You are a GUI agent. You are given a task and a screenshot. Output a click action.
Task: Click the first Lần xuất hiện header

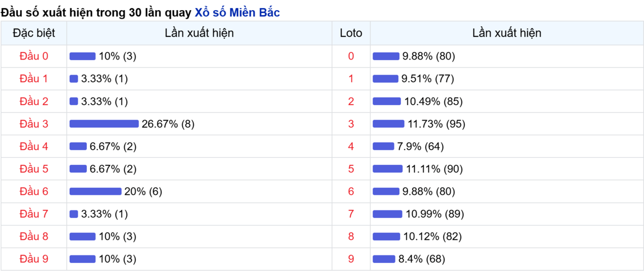(x=199, y=33)
